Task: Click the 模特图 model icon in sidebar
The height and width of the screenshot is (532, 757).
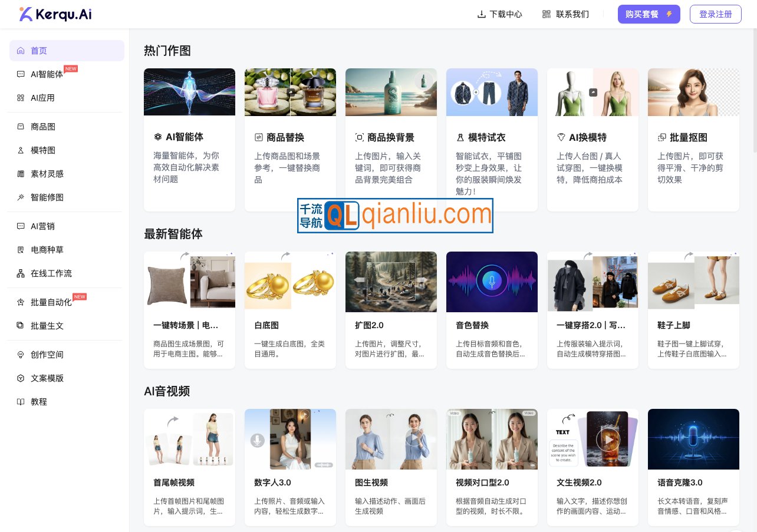Action: (x=21, y=150)
